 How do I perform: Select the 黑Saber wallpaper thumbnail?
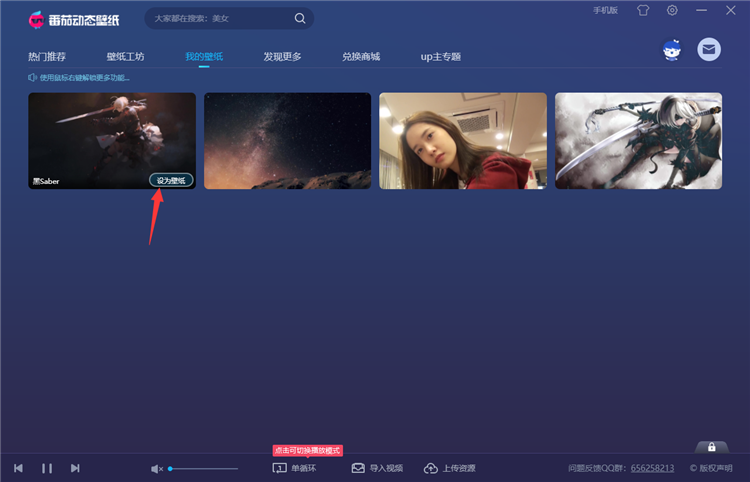coord(112,141)
